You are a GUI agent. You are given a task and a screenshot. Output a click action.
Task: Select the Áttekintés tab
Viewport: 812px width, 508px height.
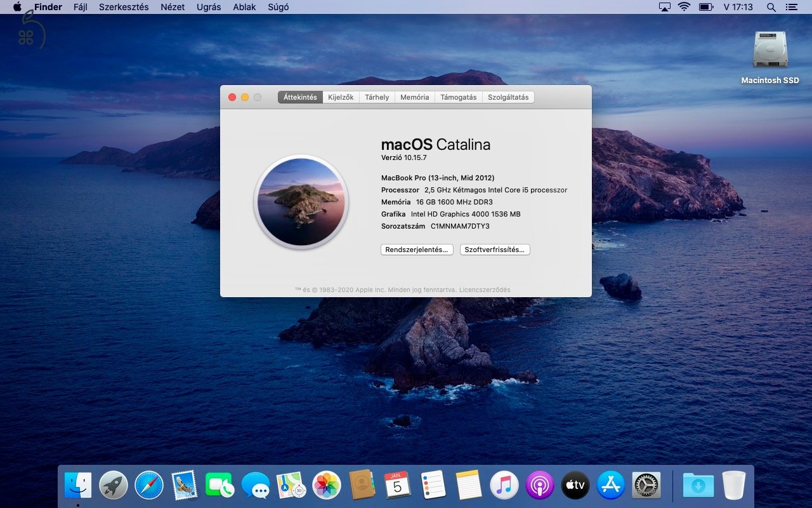300,97
